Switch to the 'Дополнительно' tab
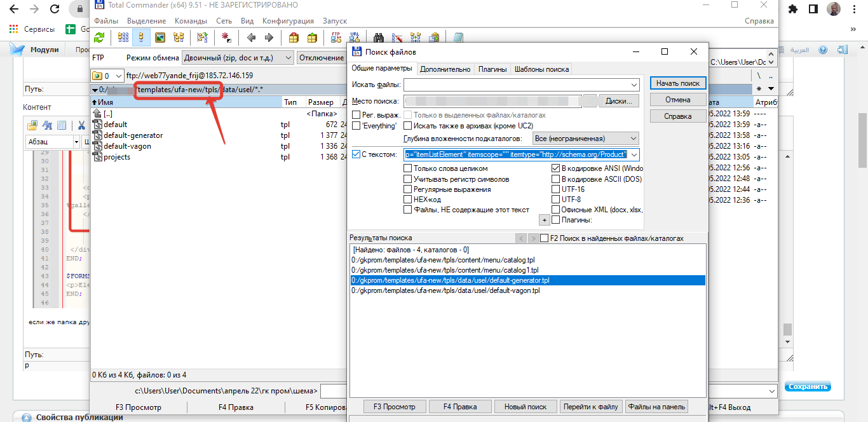The width and height of the screenshot is (868, 422). (x=445, y=69)
